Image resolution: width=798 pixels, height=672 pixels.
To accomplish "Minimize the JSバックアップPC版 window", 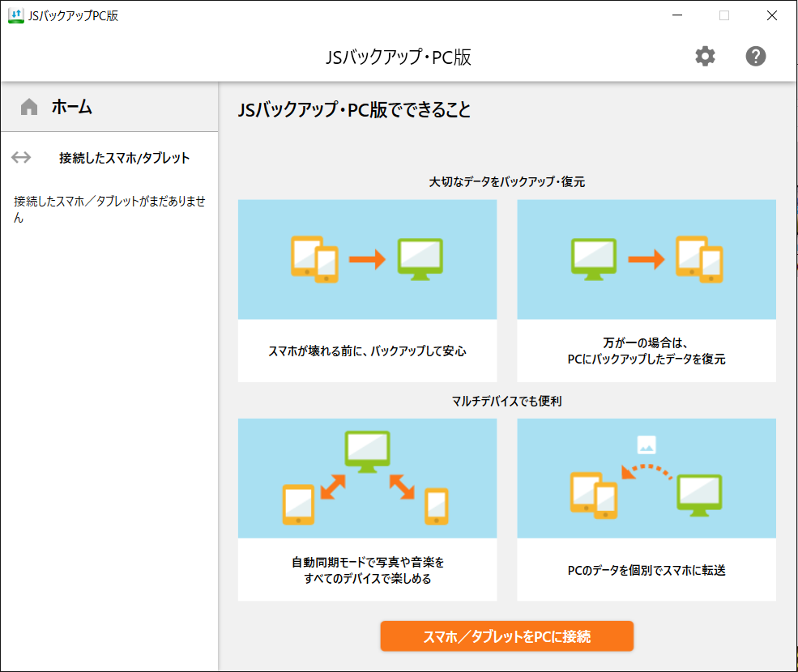I will 676,15.
